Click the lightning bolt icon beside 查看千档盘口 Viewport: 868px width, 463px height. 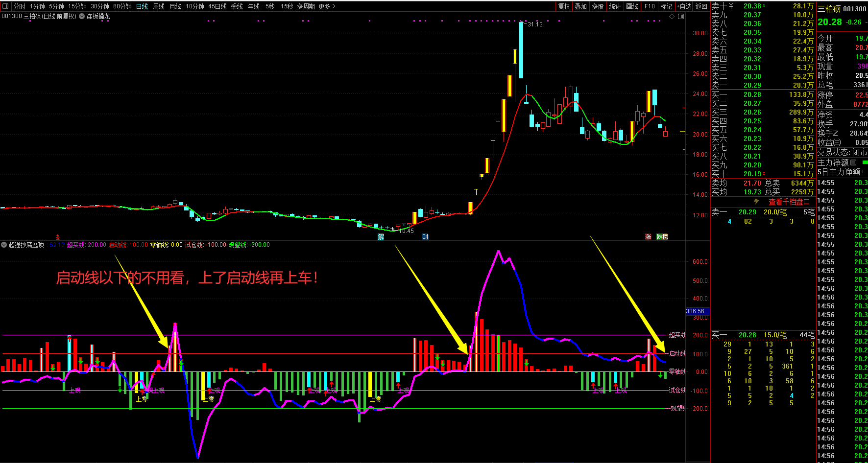pyautogui.click(x=756, y=202)
